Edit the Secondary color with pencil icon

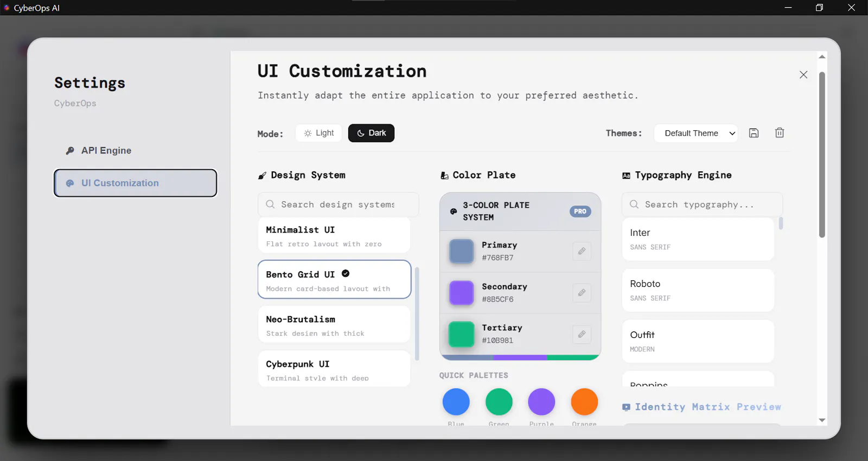click(582, 293)
